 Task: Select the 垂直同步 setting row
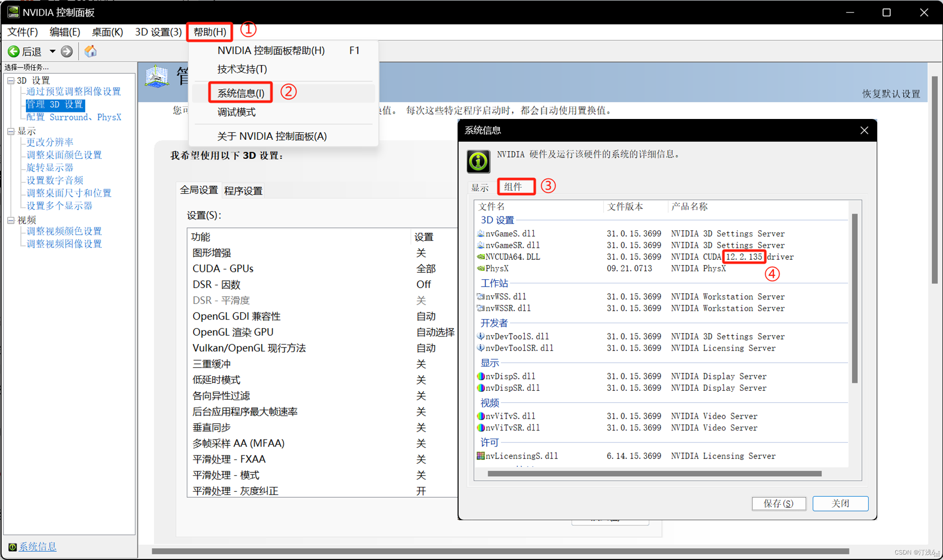click(x=323, y=428)
